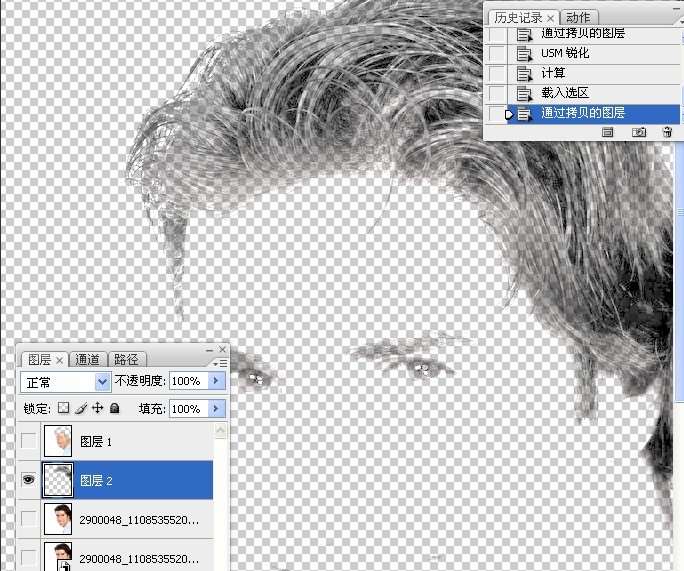Select the 图层 tab
The image size is (684, 571).
click(40, 360)
